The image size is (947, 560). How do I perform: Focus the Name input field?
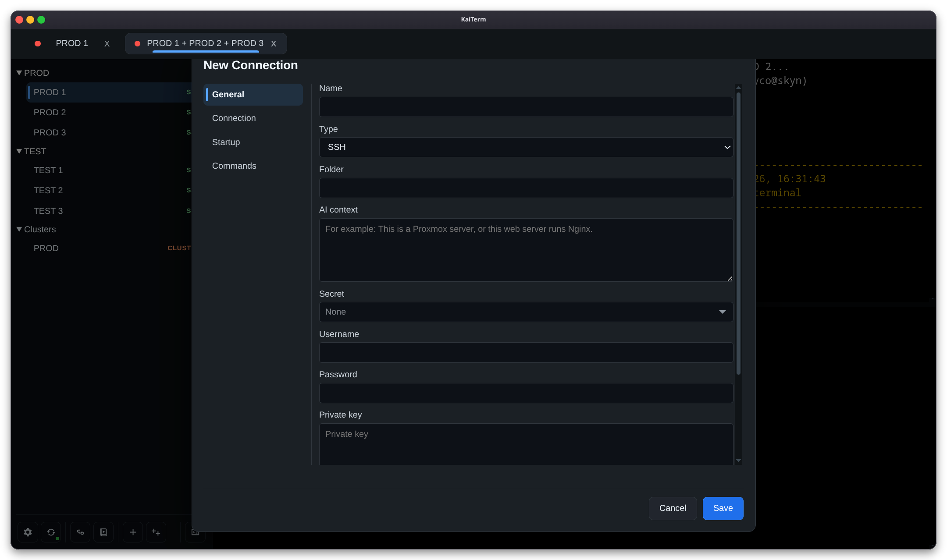pos(526,107)
